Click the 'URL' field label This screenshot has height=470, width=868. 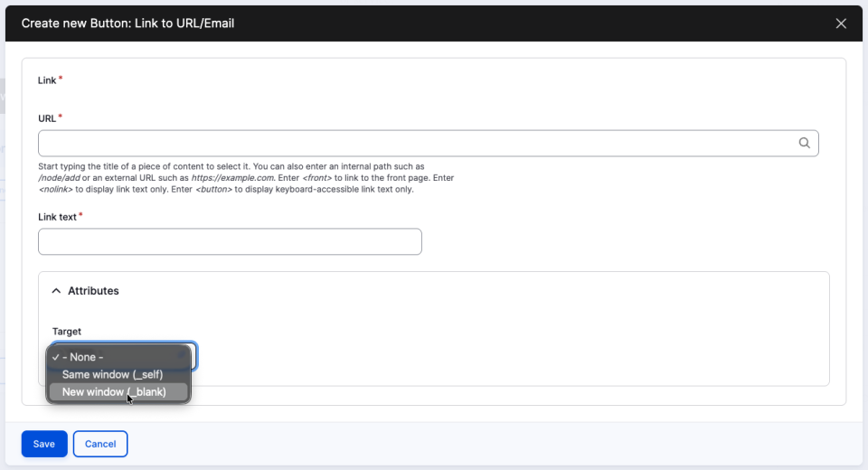47,118
